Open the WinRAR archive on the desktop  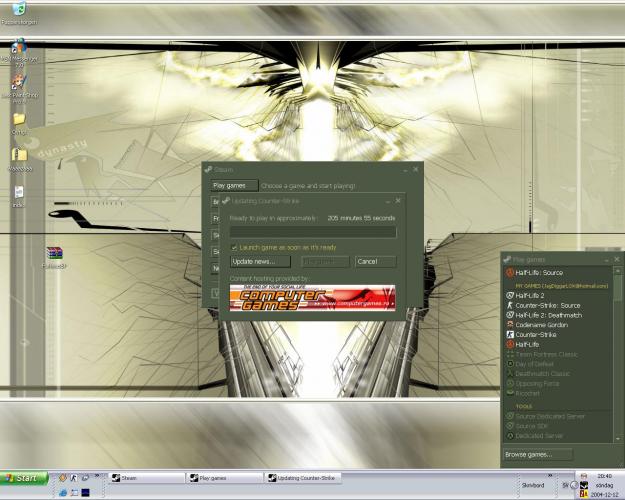(x=54, y=254)
